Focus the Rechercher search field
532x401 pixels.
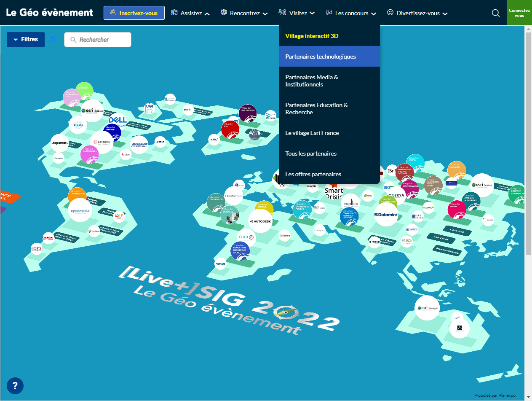pyautogui.click(x=98, y=40)
